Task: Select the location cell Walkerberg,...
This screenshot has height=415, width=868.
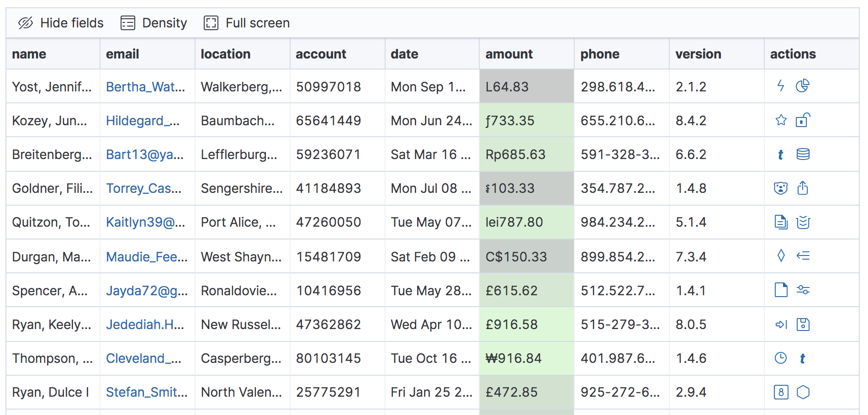Action: pyautogui.click(x=243, y=86)
